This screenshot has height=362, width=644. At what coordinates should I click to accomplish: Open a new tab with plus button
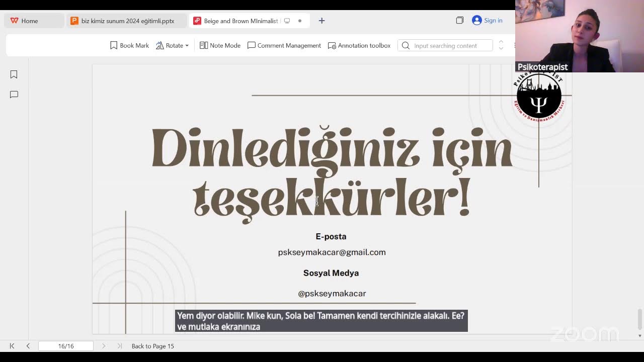322,21
